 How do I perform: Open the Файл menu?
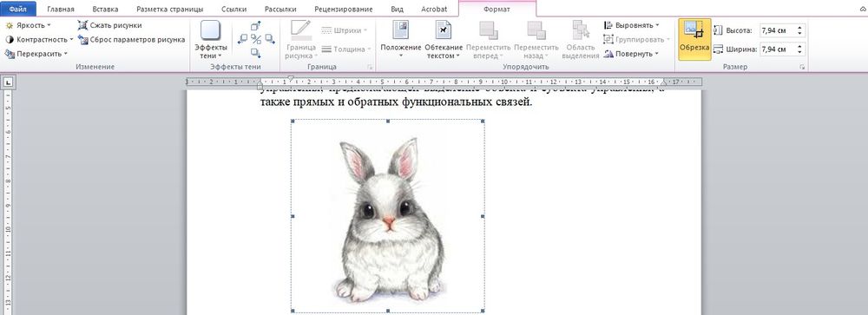(17, 10)
